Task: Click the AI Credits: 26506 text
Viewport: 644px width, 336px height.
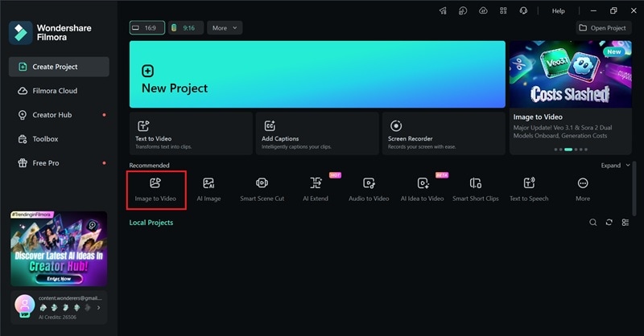Action: tap(57, 318)
